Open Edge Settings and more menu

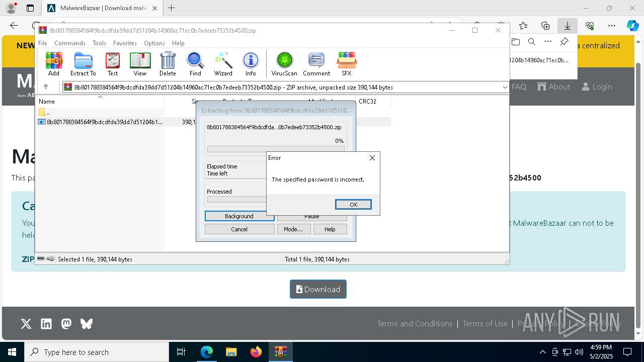pos(612,26)
